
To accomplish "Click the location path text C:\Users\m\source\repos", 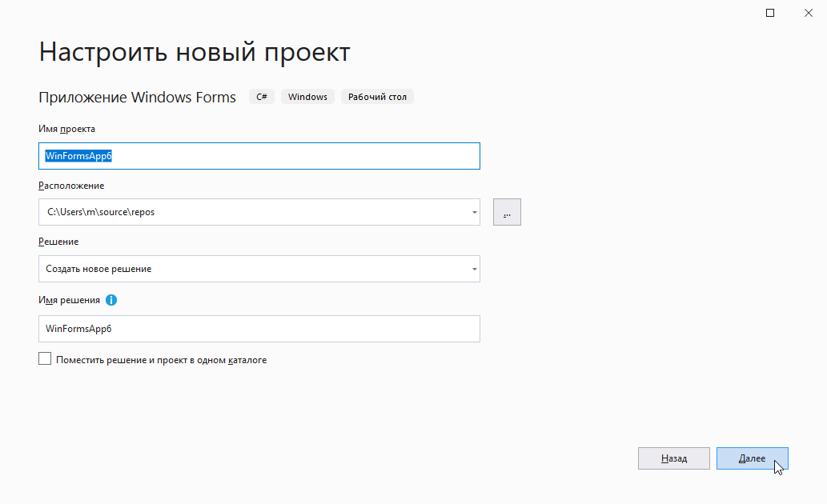I will coord(100,212).
